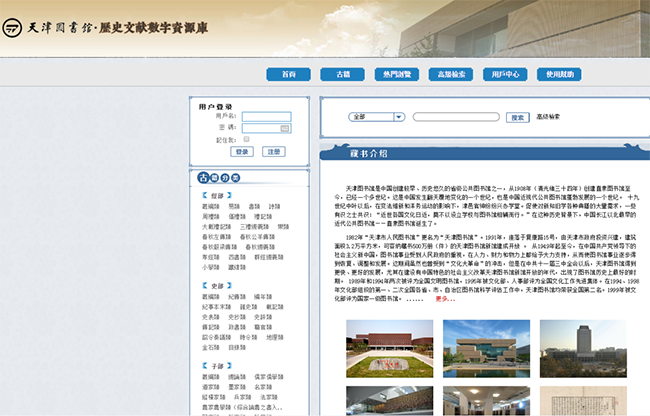Open 周禮類 under 經部
This screenshot has height=416, width=650.
pos(211,216)
